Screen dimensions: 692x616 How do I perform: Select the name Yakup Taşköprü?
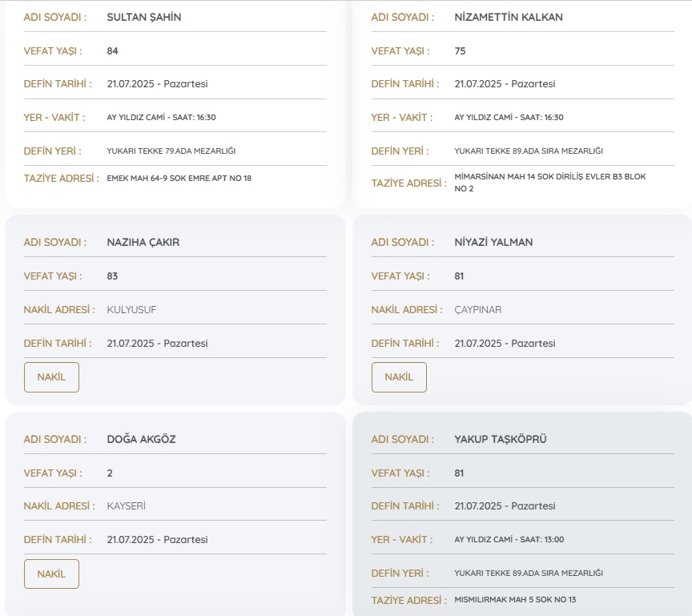coord(501,439)
